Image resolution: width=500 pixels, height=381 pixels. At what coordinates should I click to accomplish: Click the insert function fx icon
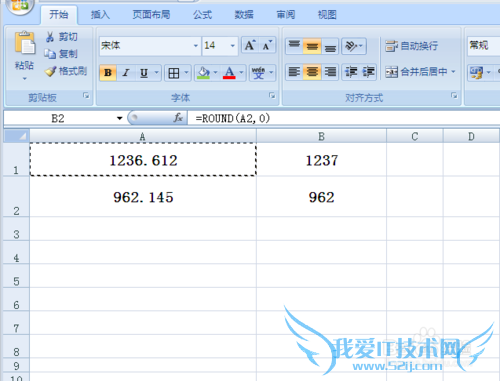coord(178,118)
